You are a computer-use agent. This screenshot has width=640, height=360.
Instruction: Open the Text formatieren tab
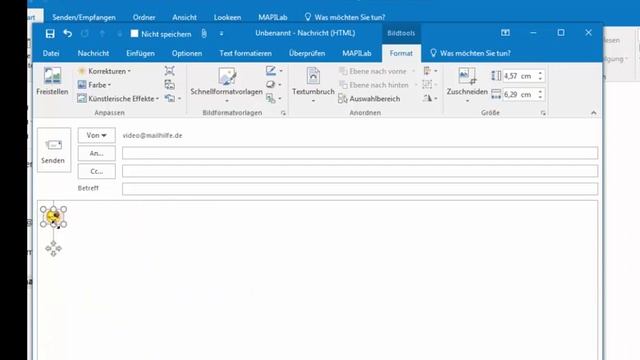click(245, 53)
